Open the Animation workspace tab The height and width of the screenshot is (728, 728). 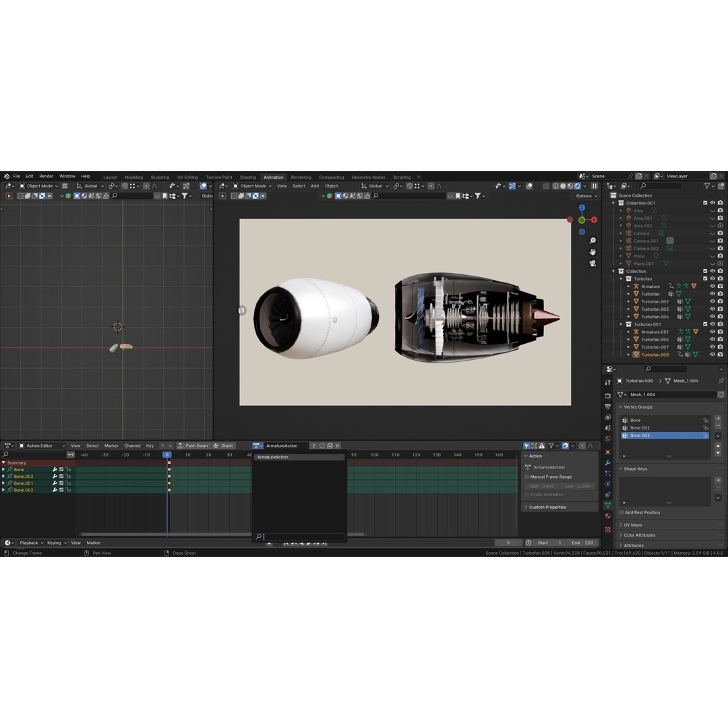(x=273, y=177)
